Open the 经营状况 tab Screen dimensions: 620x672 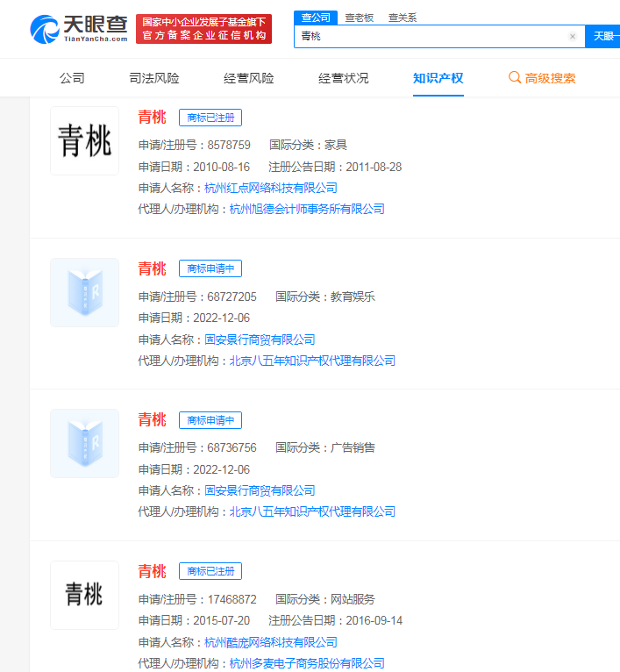coord(344,78)
